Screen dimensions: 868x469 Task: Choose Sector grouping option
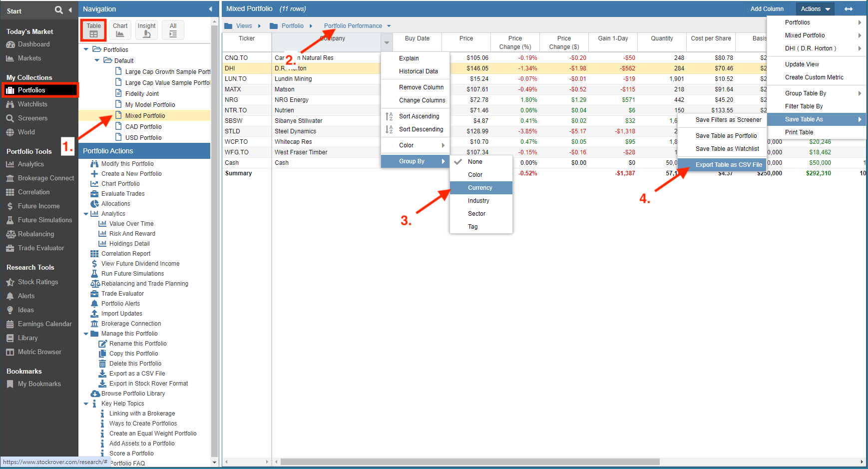coord(481,214)
